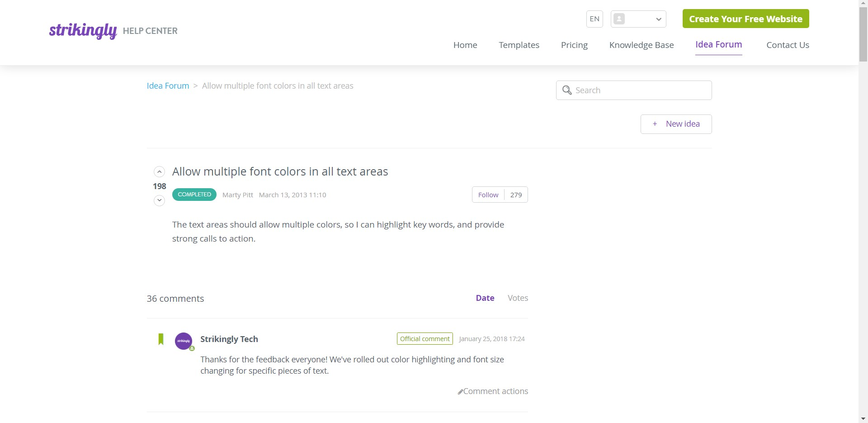Click the search magnifier icon
Image resolution: width=868 pixels, height=423 pixels.
pyautogui.click(x=567, y=90)
